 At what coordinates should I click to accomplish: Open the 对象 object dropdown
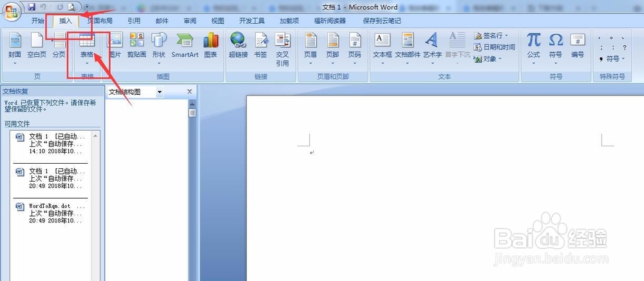click(x=488, y=59)
